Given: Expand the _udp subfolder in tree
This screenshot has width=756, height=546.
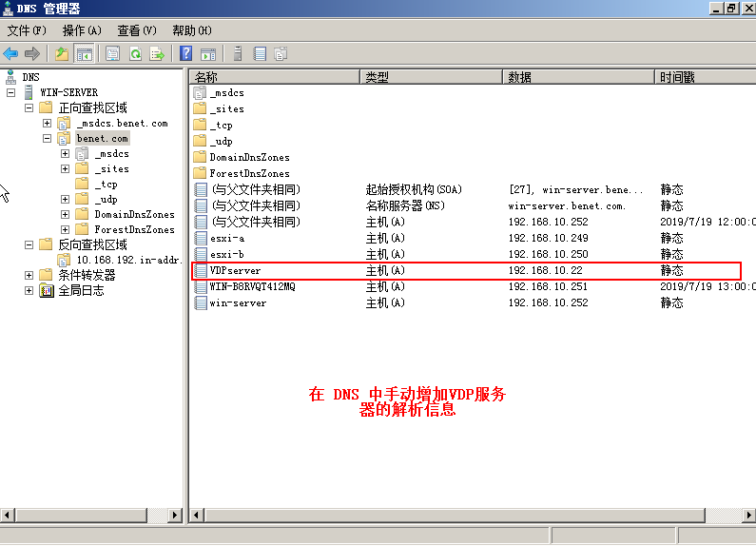Looking at the screenshot, I should (x=65, y=199).
